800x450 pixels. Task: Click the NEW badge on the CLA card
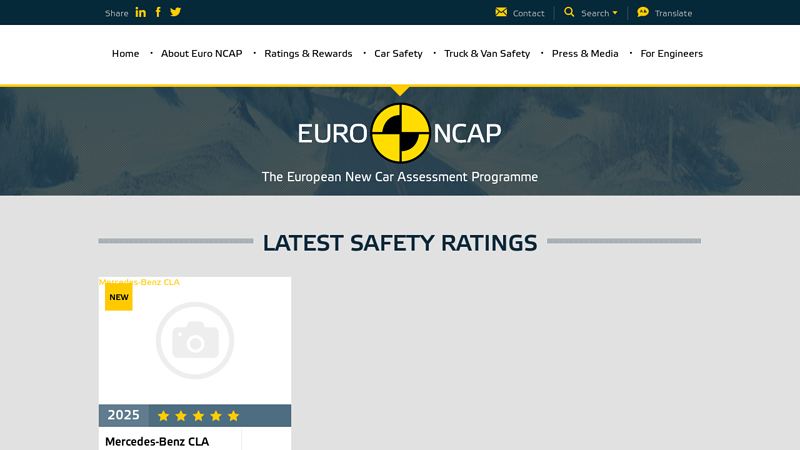click(119, 297)
